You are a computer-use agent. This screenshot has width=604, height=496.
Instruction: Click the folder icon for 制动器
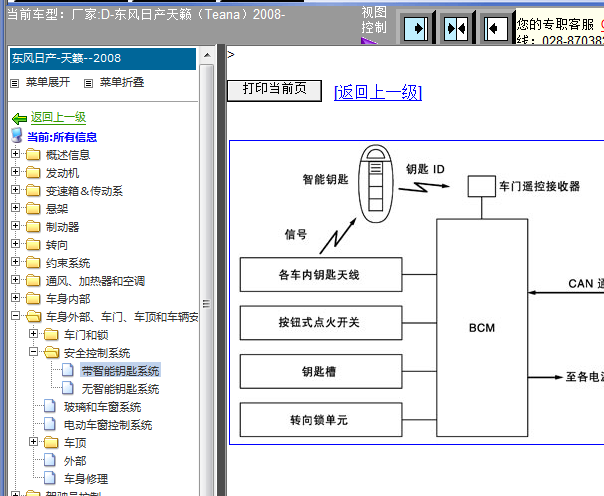pyautogui.click(x=33, y=227)
